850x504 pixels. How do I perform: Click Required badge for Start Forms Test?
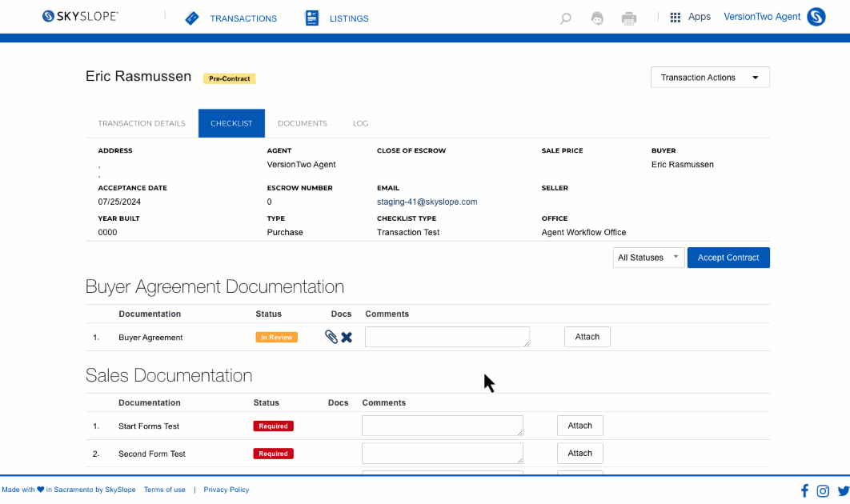[x=273, y=426]
